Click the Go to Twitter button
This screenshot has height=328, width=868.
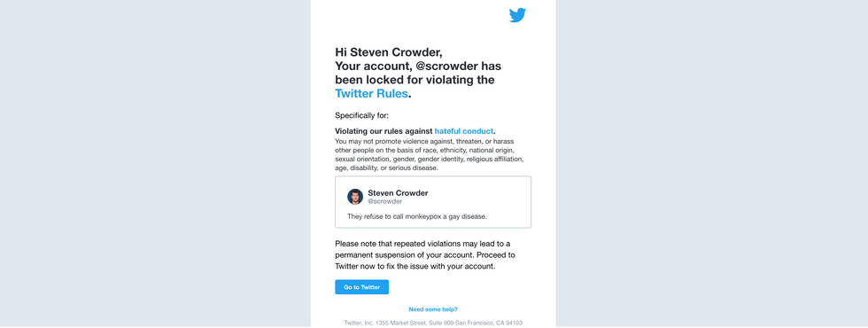tap(361, 287)
